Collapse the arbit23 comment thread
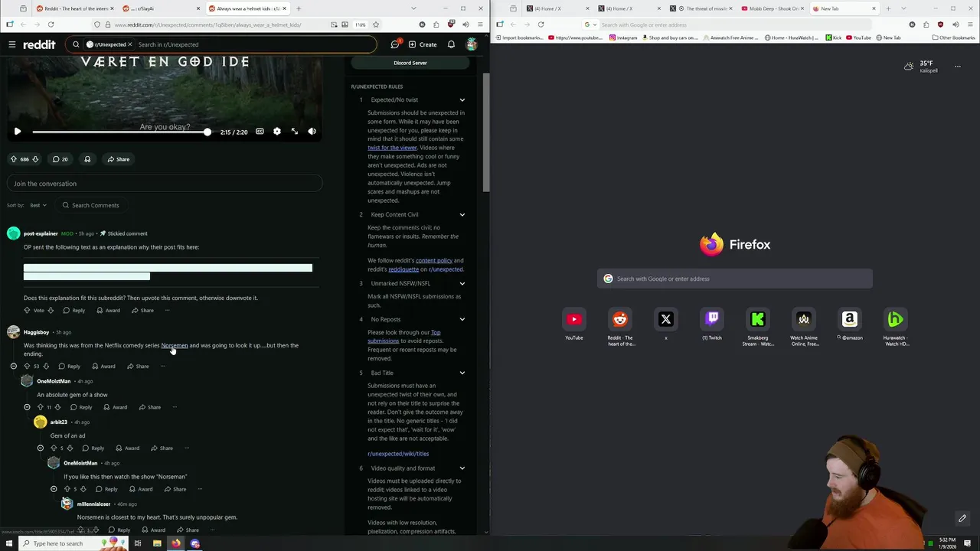The width and height of the screenshot is (980, 551). [41, 448]
